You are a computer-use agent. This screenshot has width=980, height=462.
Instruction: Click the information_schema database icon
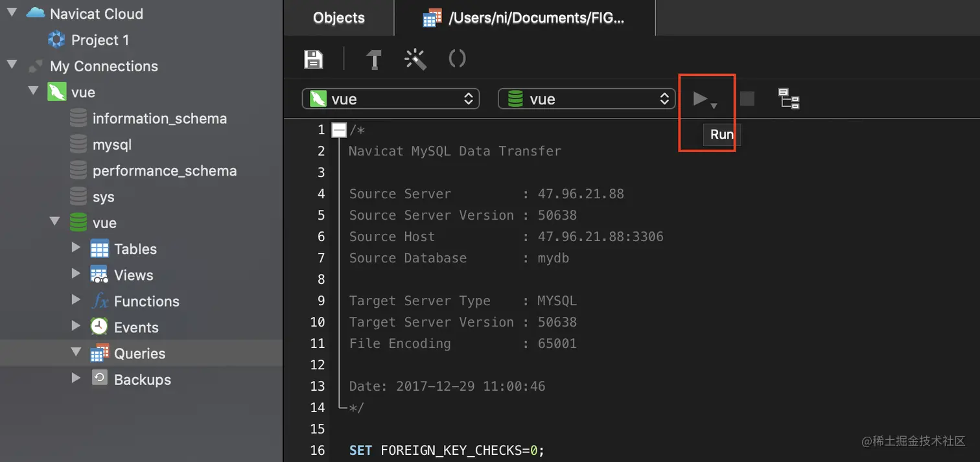pos(78,119)
